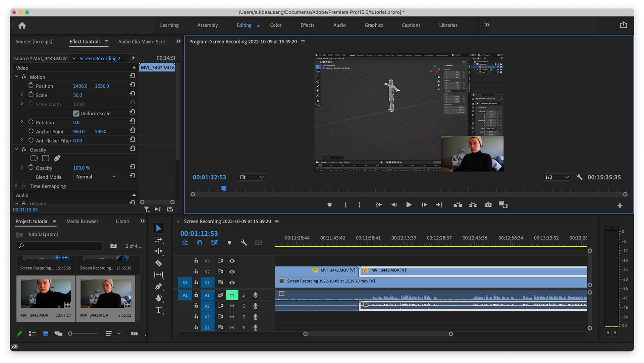
Task: Select the Hand tool
Action: tap(159, 298)
